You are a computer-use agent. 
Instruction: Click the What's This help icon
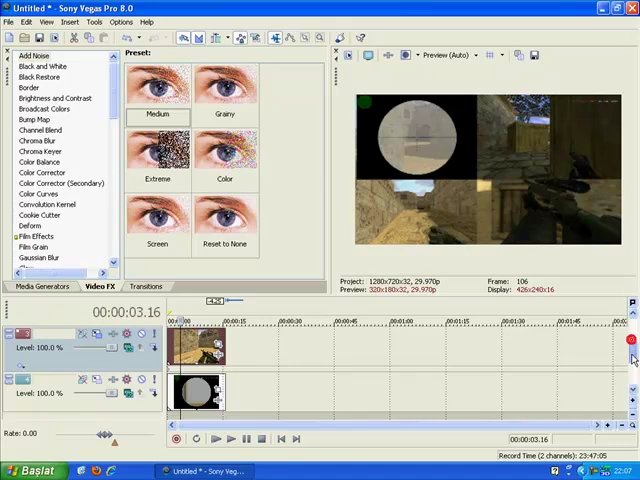click(360, 38)
